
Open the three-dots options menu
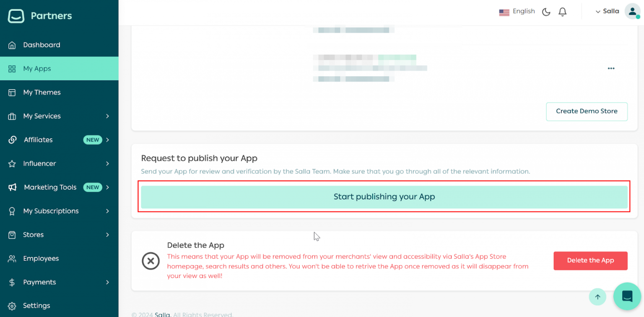coord(611,69)
